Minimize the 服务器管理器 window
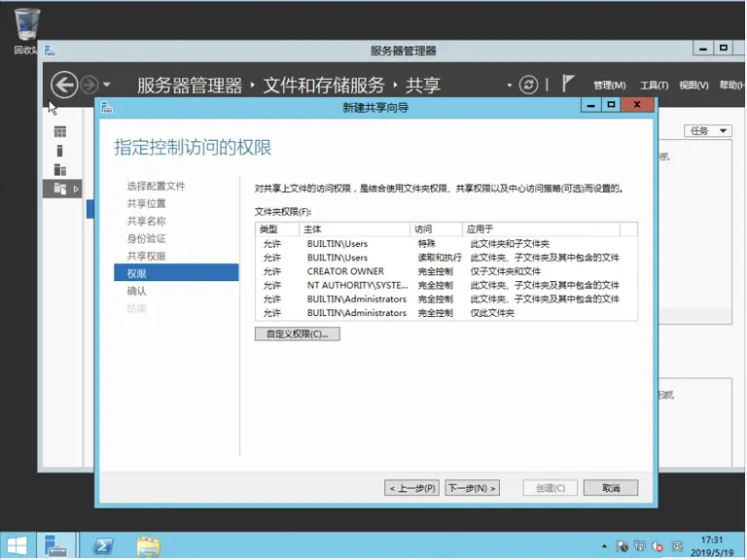 click(x=702, y=48)
